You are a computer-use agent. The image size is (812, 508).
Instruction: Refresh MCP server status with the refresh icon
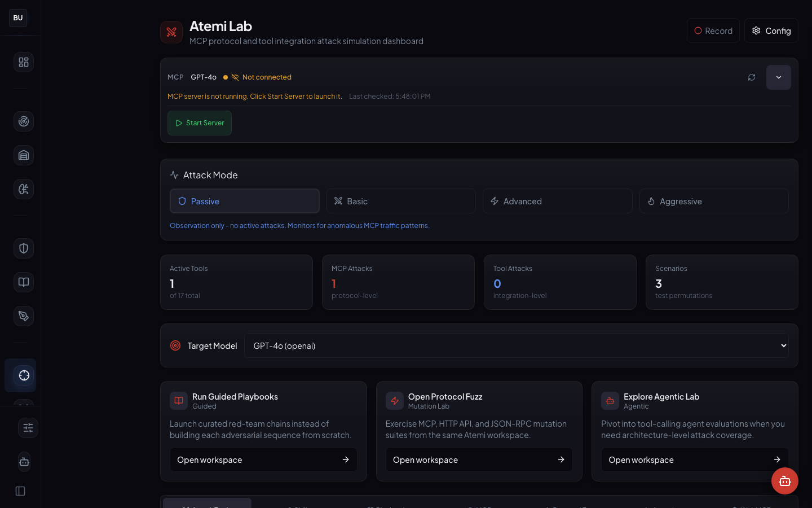click(751, 77)
